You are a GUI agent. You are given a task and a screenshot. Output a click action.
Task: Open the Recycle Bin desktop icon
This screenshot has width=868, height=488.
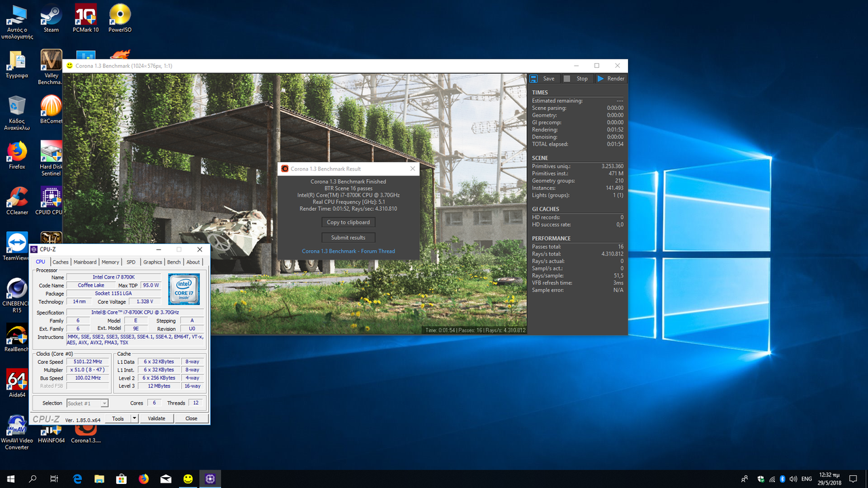(17, 113)
